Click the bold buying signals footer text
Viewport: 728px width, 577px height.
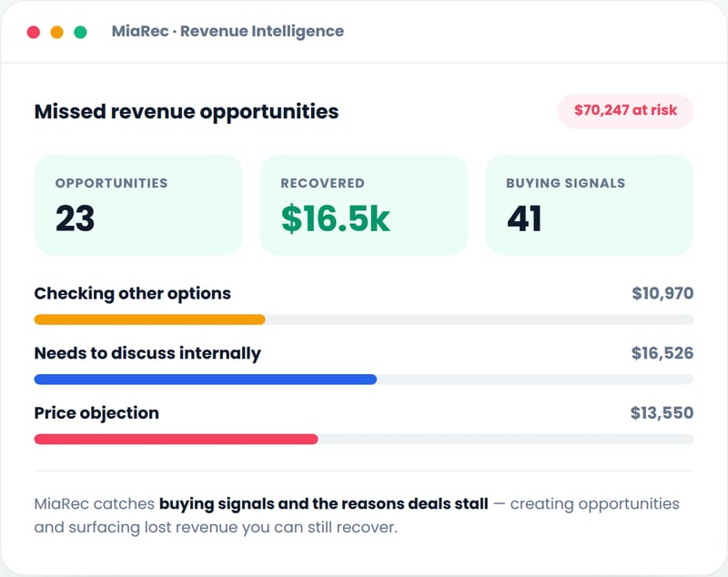click(x=324, y=504)
